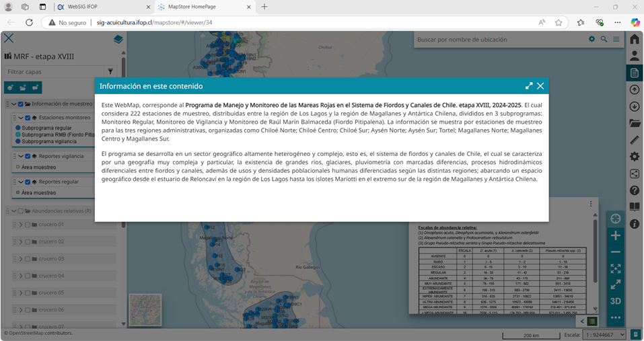This screenshot has width=644, height=341.
Task: Select the measure ruler tool
Action: [635, 140]
